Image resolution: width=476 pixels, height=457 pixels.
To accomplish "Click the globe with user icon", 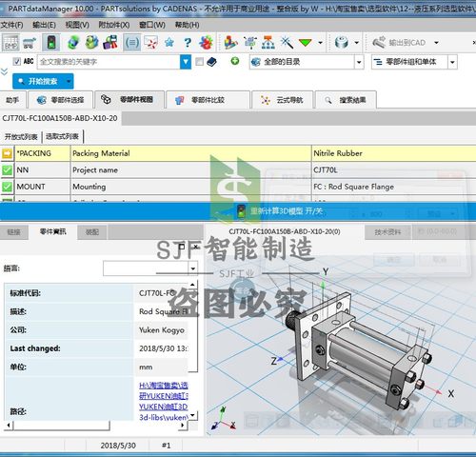I will click(x=91, y=43).
